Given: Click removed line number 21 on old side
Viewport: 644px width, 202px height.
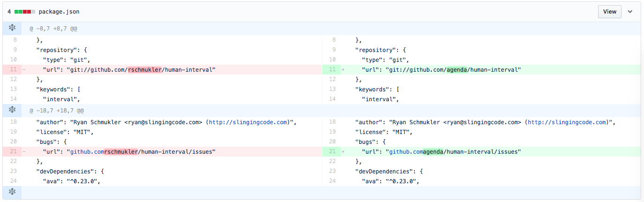Looking at the screenshot, I should (13, 152).
